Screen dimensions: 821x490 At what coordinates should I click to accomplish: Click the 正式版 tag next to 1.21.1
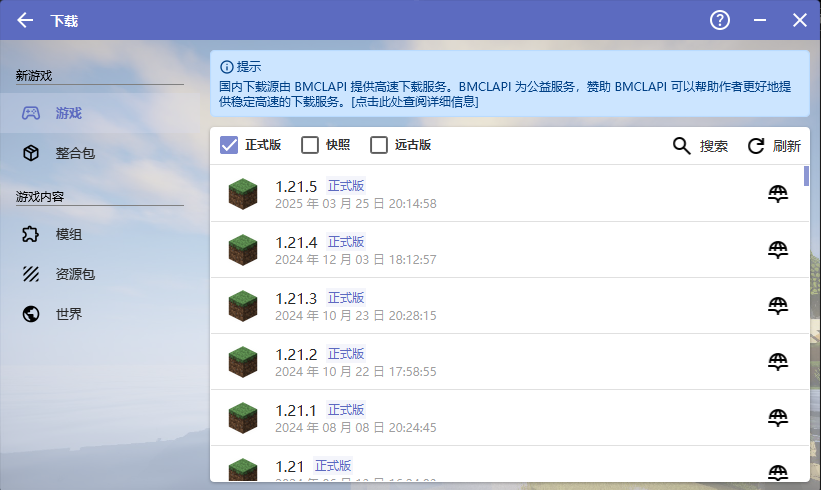pos(346,410)
